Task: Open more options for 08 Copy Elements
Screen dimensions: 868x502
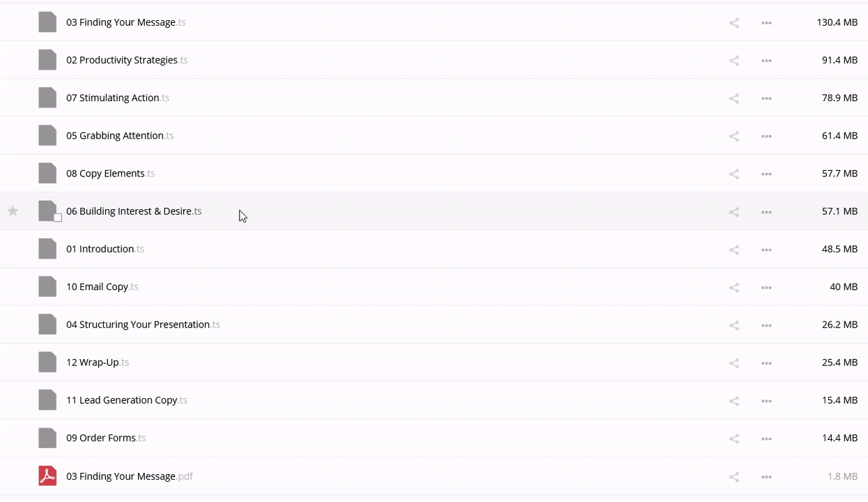Action: (766, 174)
